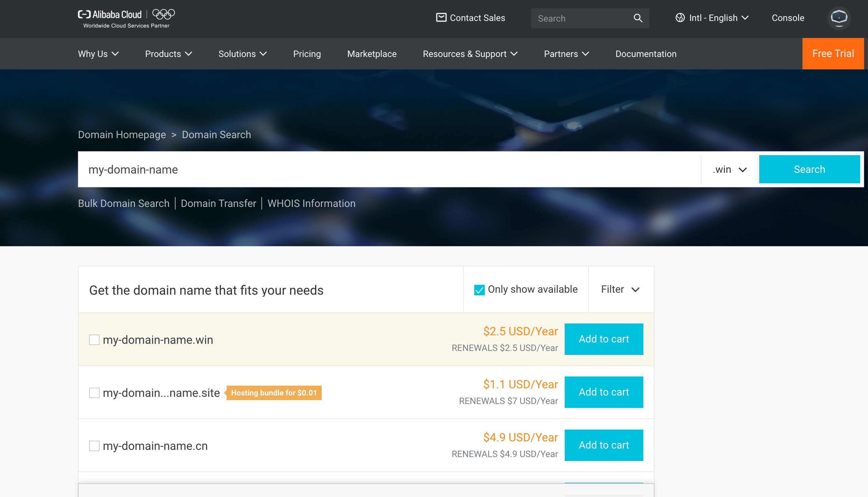Click the Olympic rings partner logo
Image resolution: width=868 pixels, height=497 pixels.
[163, 14]
